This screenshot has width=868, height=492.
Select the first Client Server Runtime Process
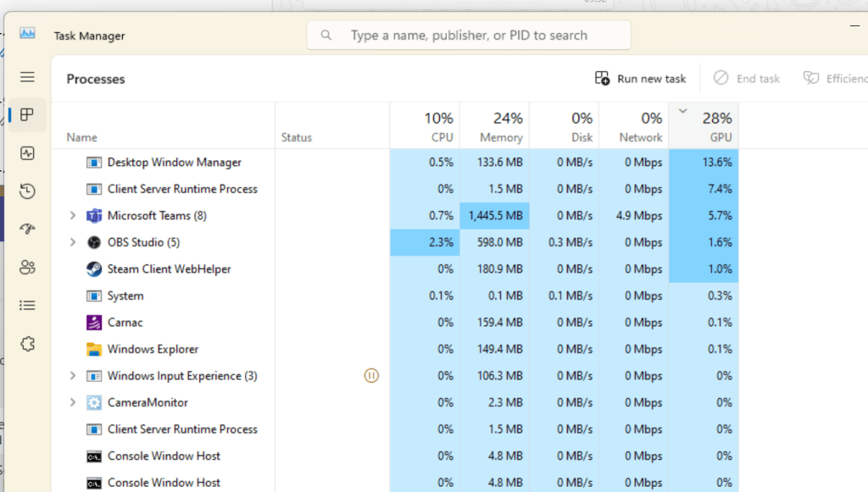(x=395, y=189)
